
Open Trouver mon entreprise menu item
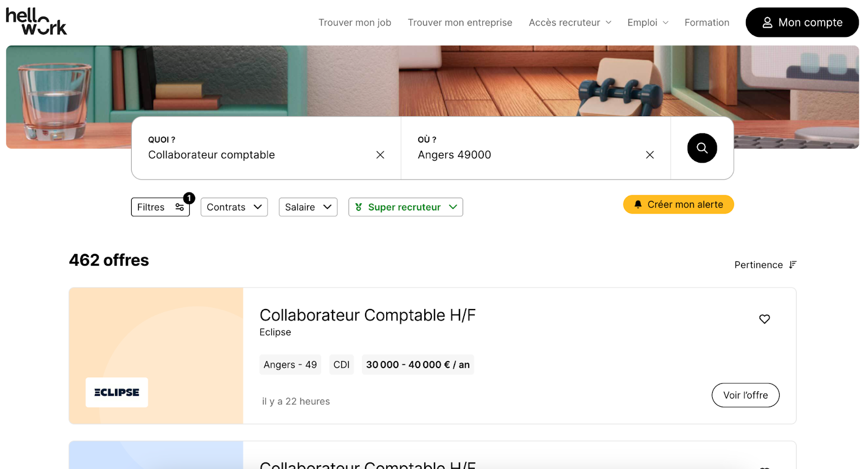(459, 23)
